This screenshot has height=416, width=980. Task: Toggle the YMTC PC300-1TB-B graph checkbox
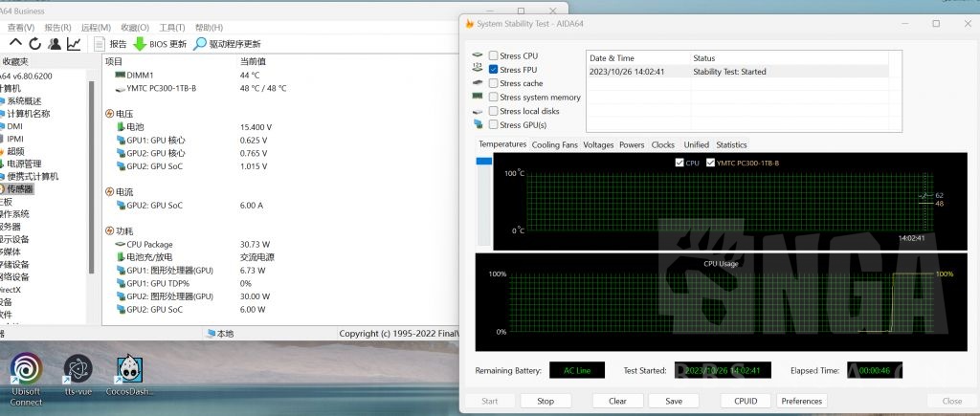point(710,163)
